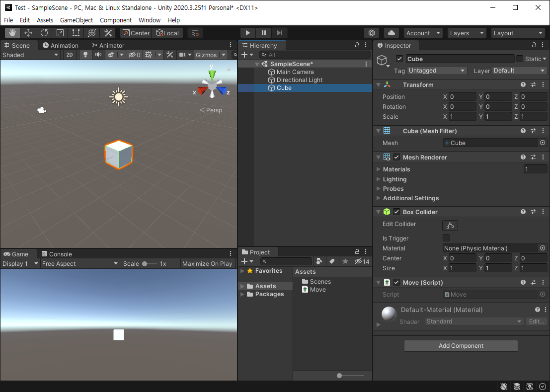Viewport: 550px width, 392px height.
Task: Expand Materials section
Action: click(379, 169)
